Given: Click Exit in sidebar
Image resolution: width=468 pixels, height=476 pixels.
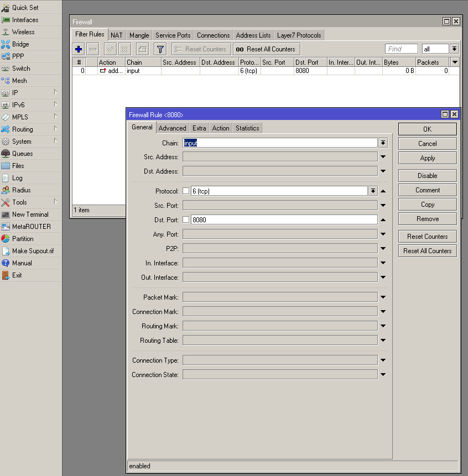Looking at the screenshot, I should click(x=30, y=275).
